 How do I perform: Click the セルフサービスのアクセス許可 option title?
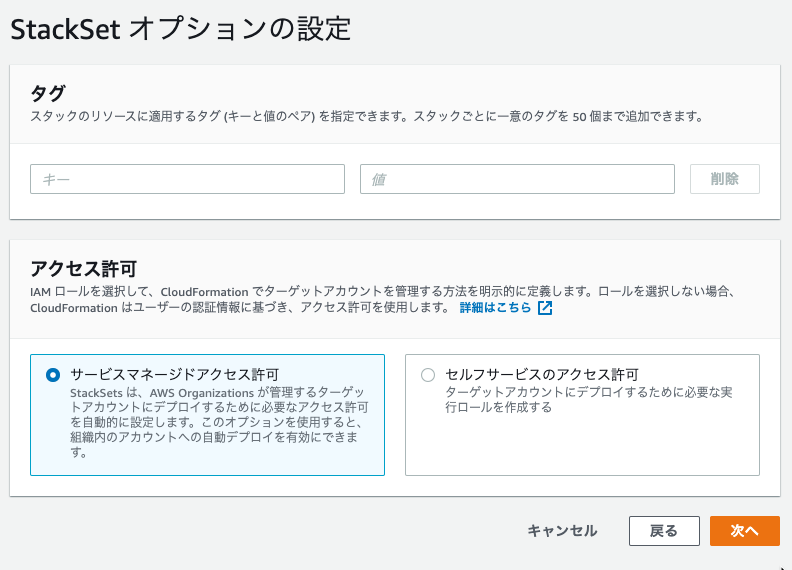[542, 374]
